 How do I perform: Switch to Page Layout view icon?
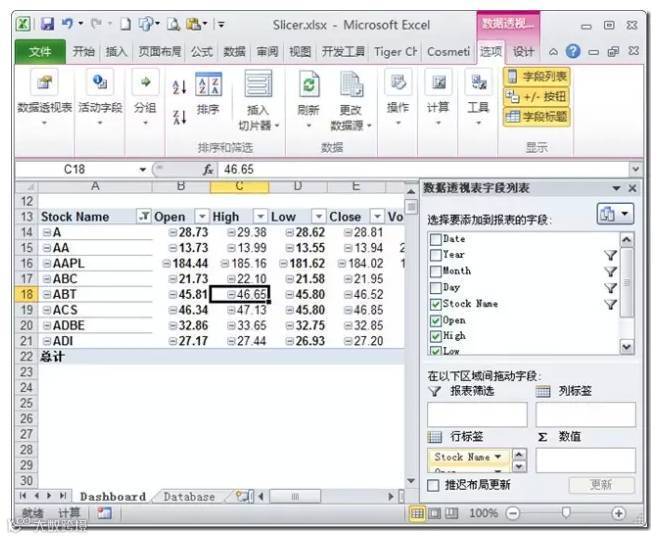[x=434, y=513]
